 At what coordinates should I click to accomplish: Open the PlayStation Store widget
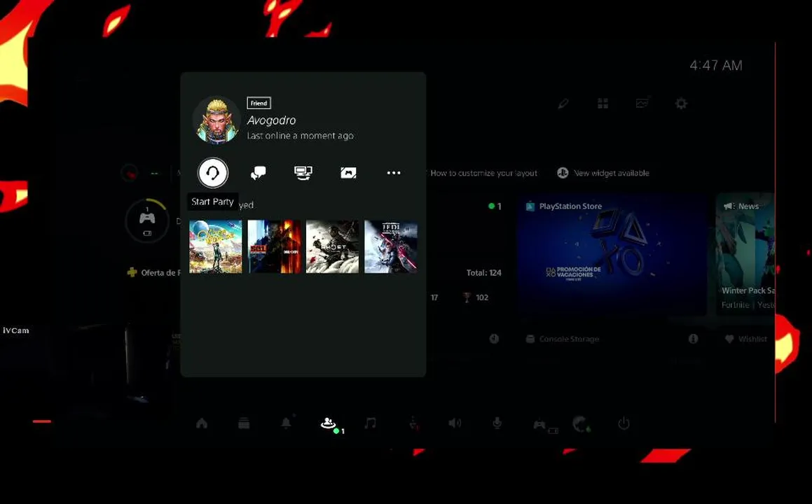612,255
